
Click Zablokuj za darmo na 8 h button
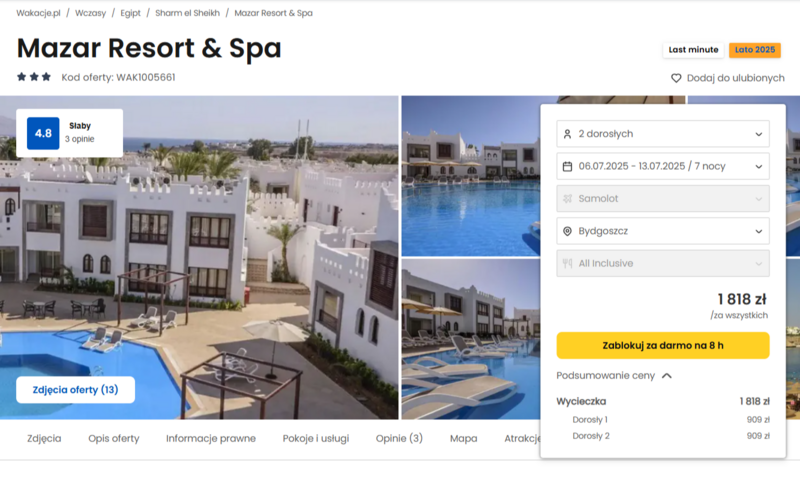pos(663,346)
